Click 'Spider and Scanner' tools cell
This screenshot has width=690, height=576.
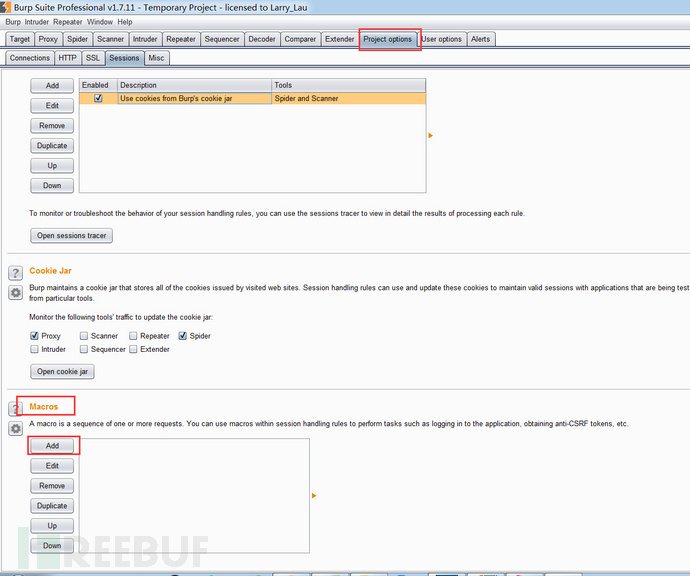[x=349, y=98]
